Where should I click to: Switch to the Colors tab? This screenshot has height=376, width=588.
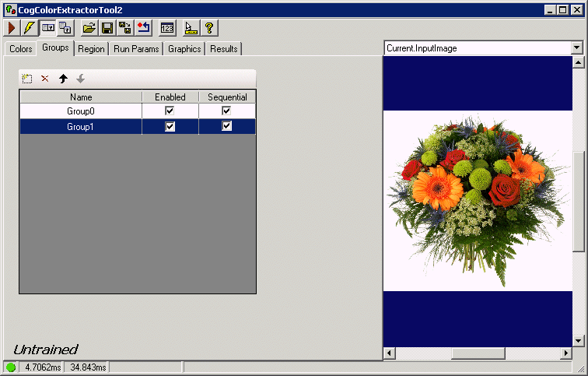tap(21, 49)
